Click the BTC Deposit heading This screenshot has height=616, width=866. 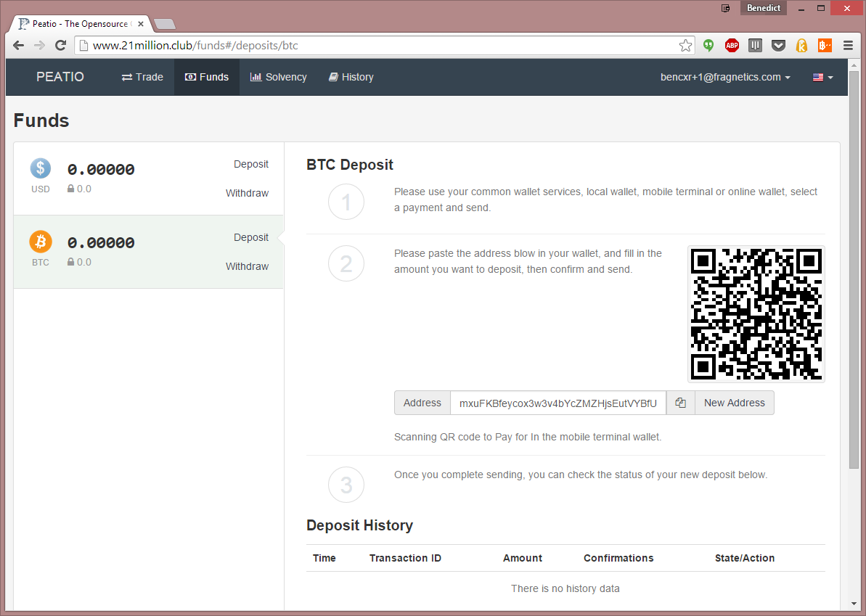pyautogui.click(x=350, y=165)
